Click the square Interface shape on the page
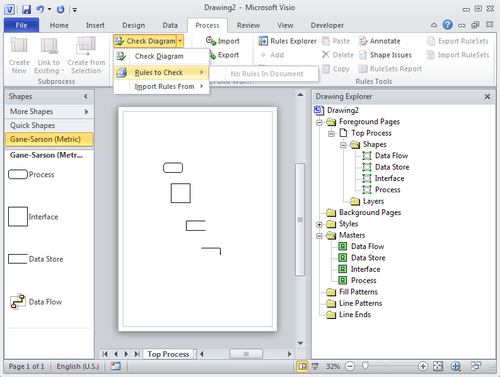This screenshot has width=500, height=377. pos(181,193)
